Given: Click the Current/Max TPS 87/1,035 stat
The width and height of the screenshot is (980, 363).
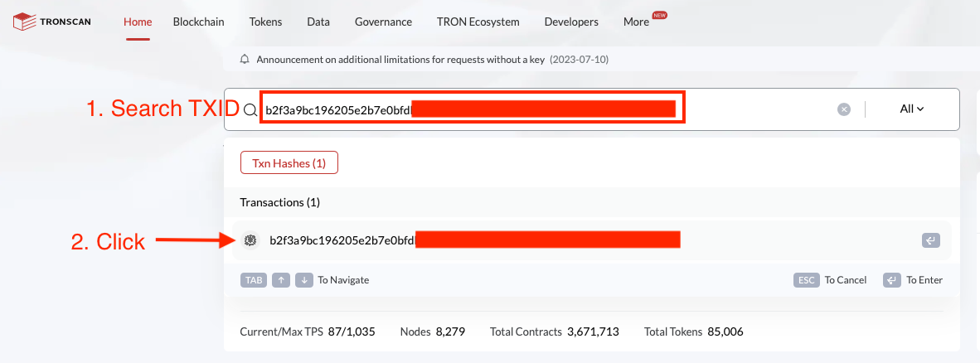Looking at the screenshot, I should pos(308,332).
